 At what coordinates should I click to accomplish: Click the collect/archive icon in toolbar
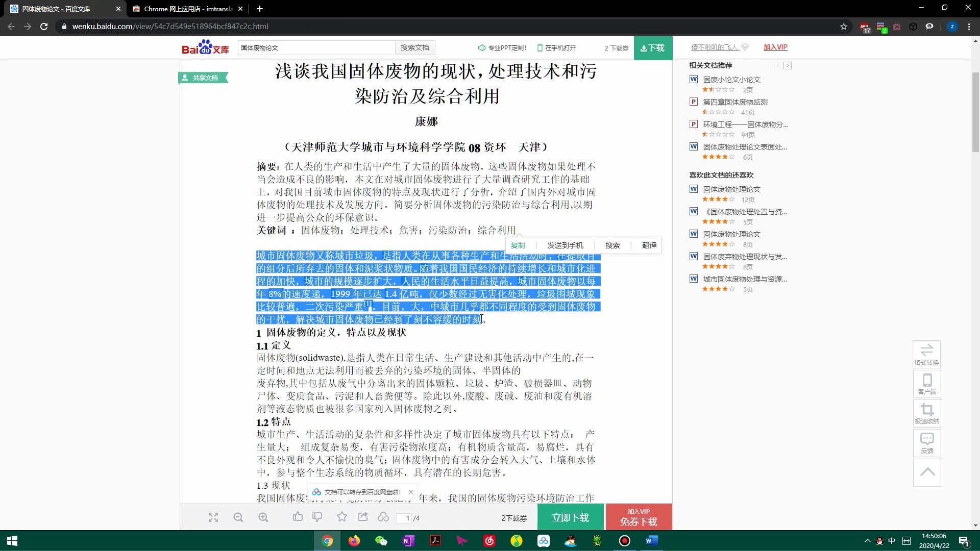(341, 517)
